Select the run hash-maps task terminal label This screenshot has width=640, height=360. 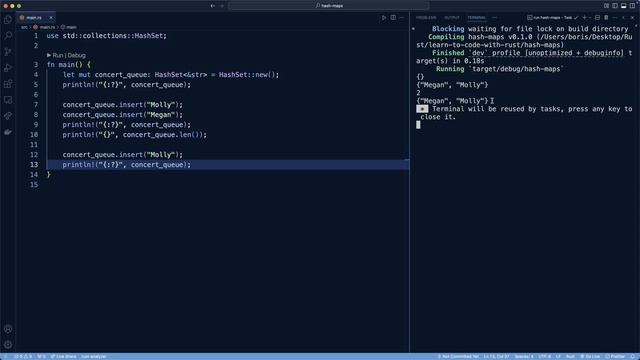552,18
